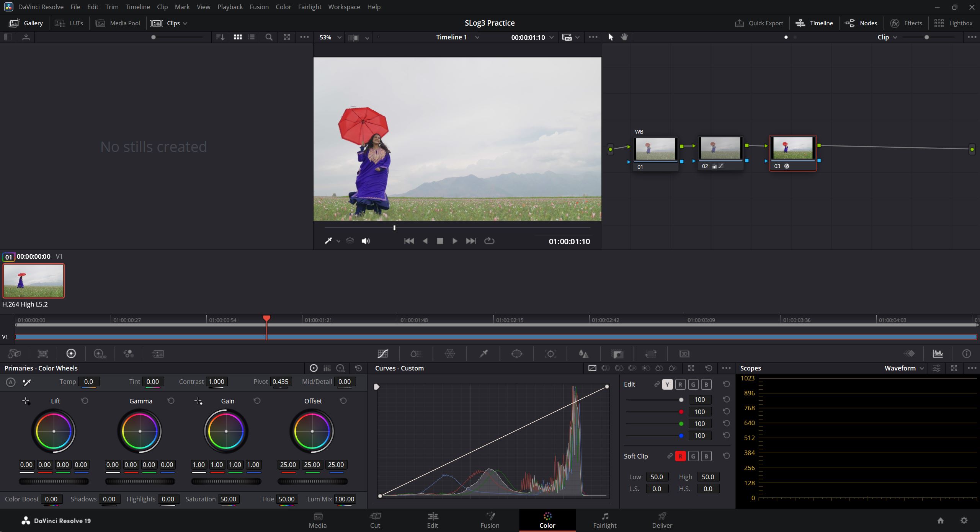Toggle Soft Clip red channel
Viewport: 980px width, 532px height.
680,456
